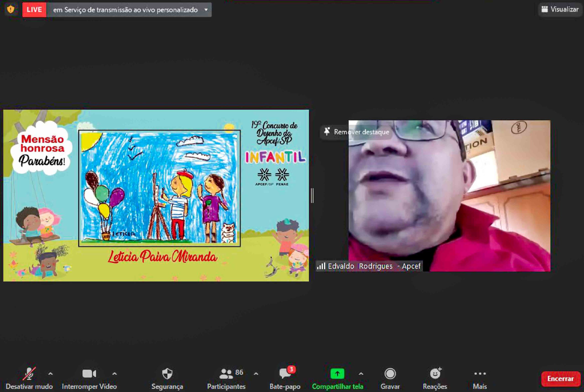The image size is (584, 392).
Task: Click green Compartilhar tela share icon
Action: (x=337, y=374)
